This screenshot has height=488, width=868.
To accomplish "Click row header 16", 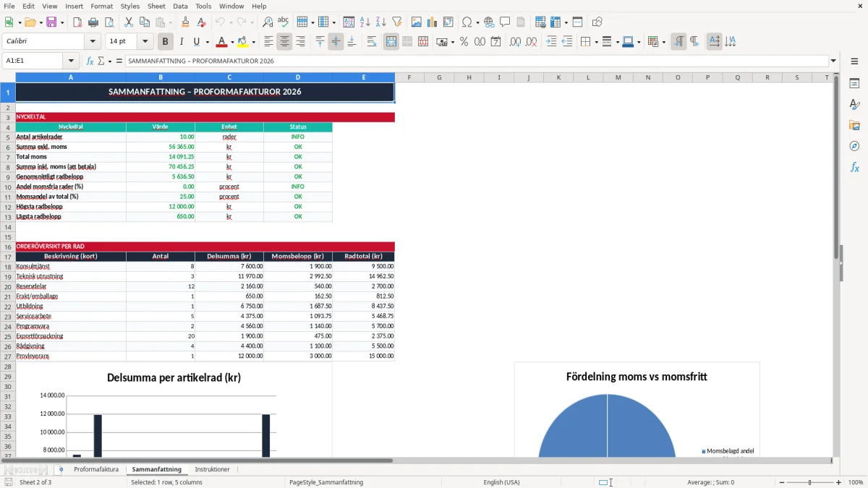I will click(x=8, y=247).
